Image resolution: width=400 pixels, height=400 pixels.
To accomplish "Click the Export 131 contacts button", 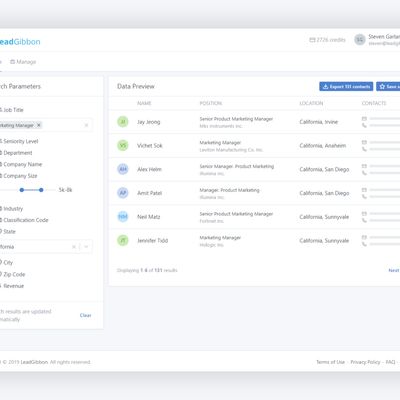I will tap(346, 86).
